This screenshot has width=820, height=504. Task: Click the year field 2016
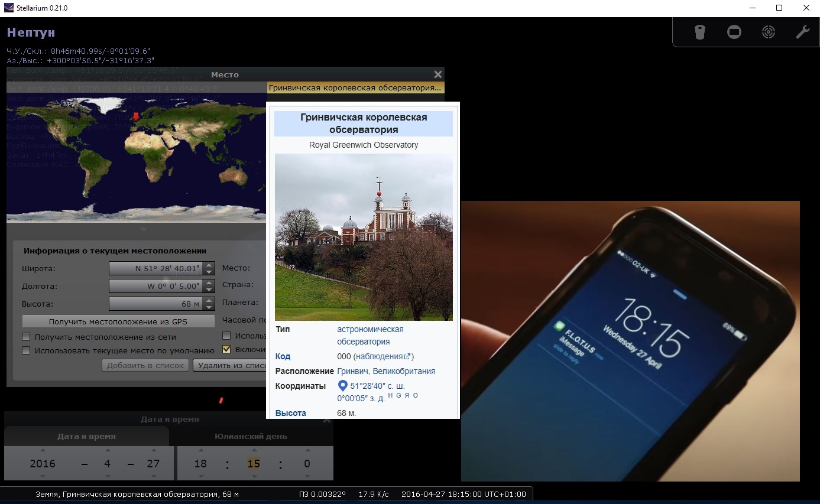tap(43, 463)
